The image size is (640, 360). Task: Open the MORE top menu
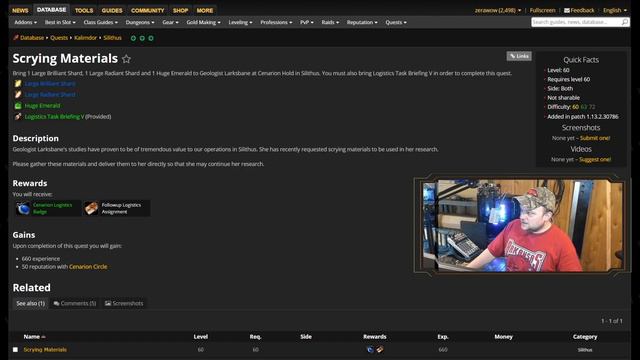pyautogui.click(x=204, y=10)
